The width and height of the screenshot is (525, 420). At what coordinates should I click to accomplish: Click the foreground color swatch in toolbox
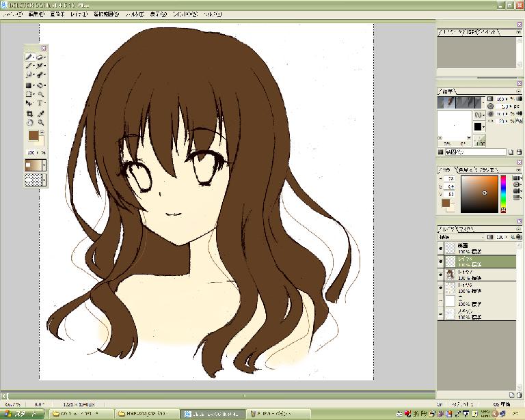pyautogui.click(x=33, y=135)
